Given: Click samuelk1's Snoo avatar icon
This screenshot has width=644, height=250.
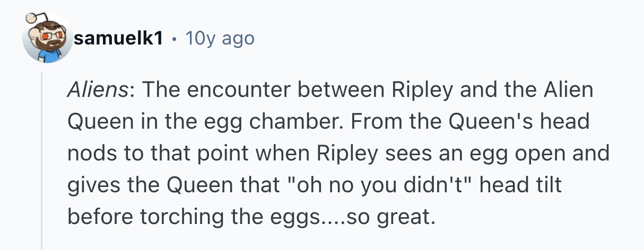Looking at the screenshot, I should [48, 39].
